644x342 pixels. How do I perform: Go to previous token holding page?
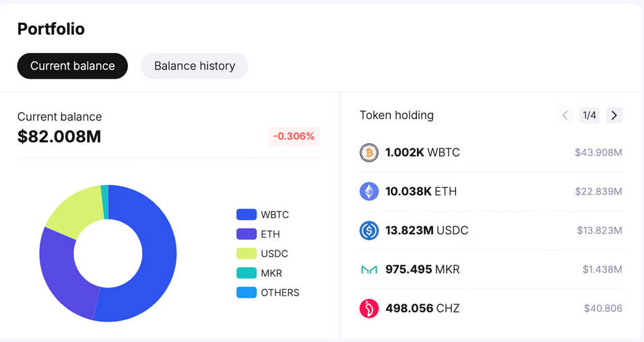pyautogui.click(x=565, y=115)
